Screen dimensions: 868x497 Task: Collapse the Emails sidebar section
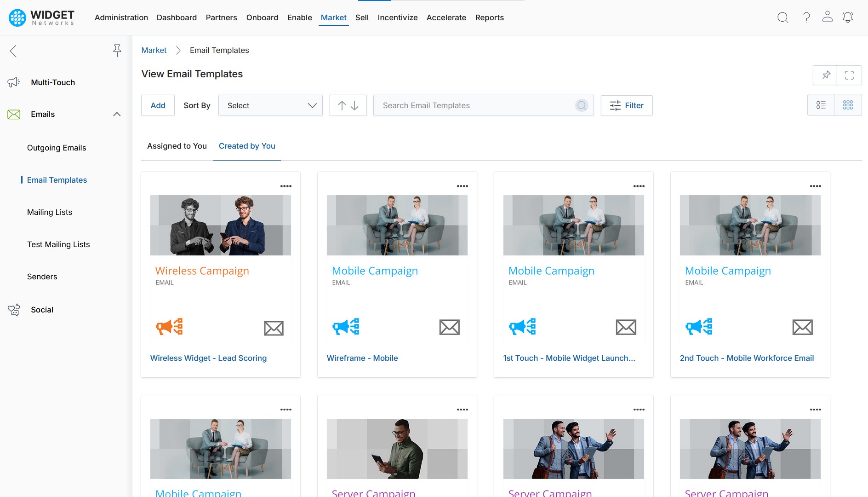point(117,114)
